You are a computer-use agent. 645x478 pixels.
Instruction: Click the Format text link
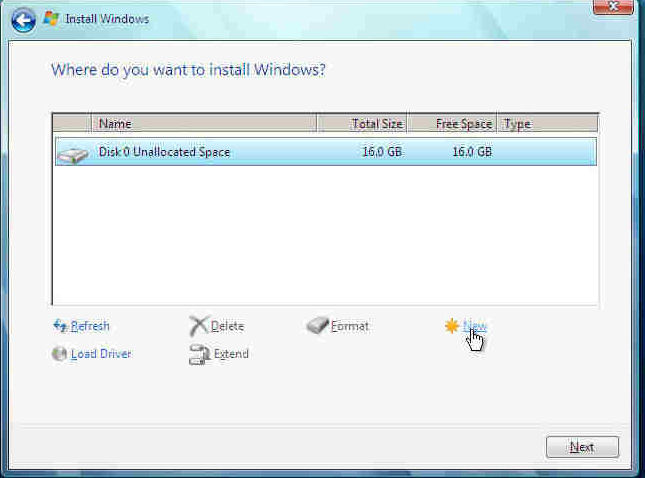pos(350,326)
